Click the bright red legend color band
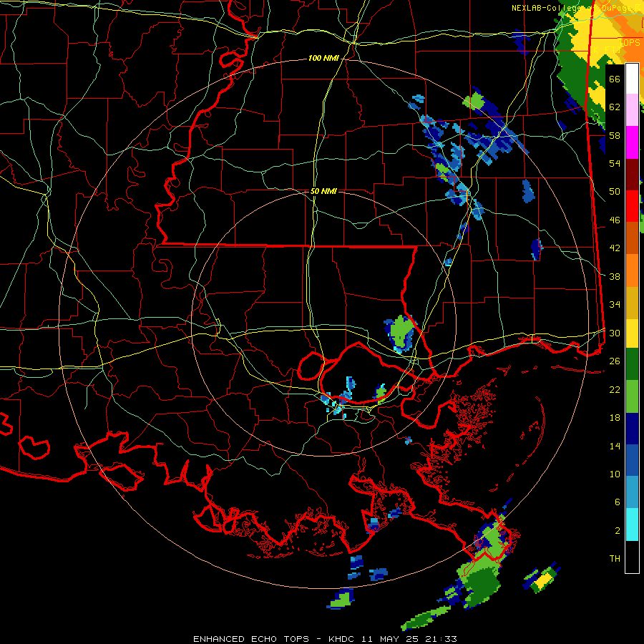Image resolution: width=644 pixels, height=644 pixels. click(632, 206)
